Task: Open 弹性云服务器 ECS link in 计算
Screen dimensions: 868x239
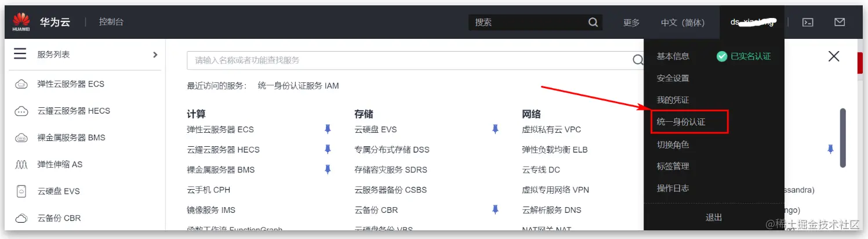Action: pyautogui.click(x=220, y=129)
